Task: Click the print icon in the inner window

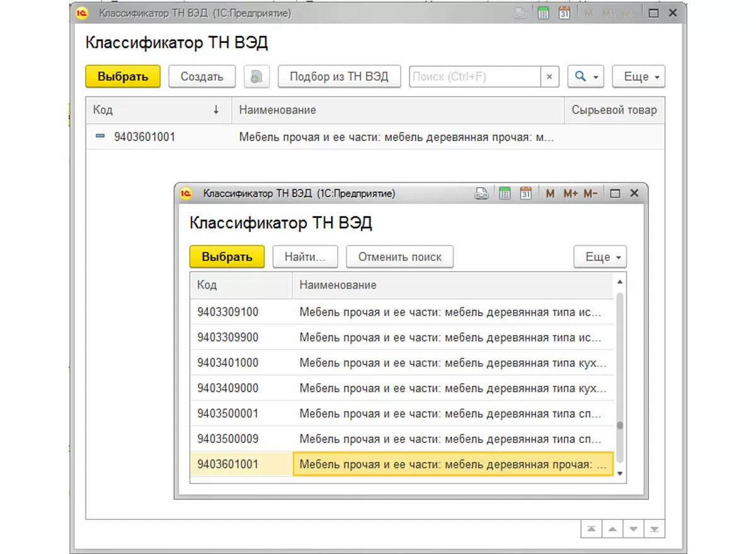Action: (482, 193)
